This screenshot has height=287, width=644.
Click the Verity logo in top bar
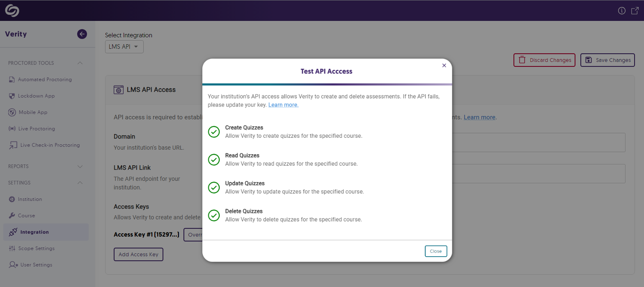coord(12,11)
